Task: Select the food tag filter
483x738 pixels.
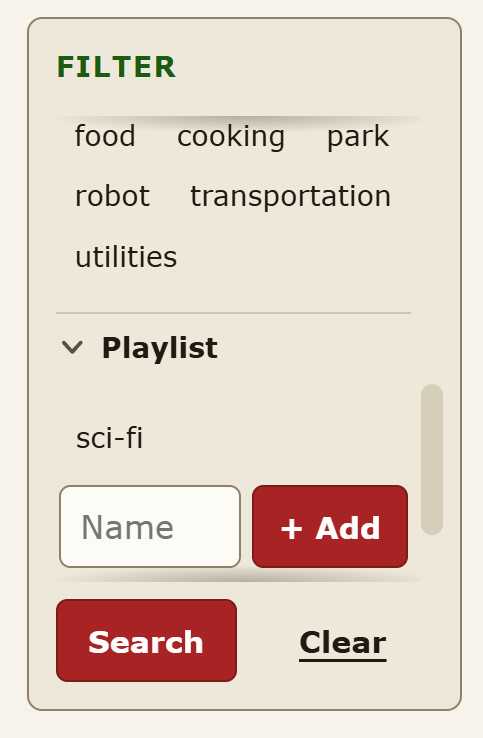Action: pyautogui.click(x=105, y=136)
